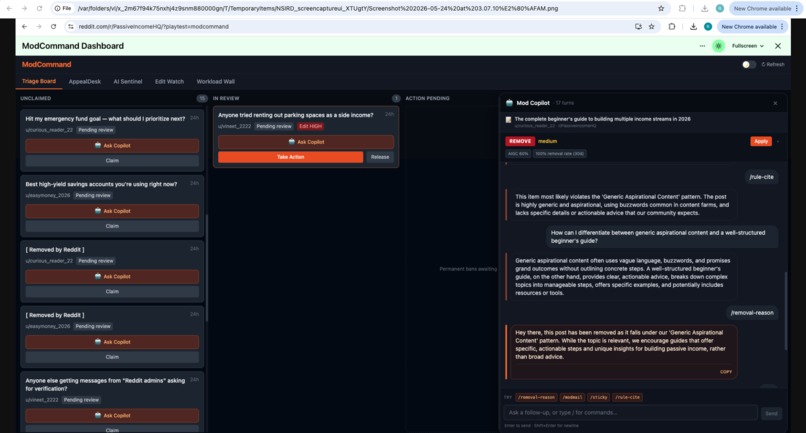
Task: Release the parking spaces post
Action: coord(380,157)
